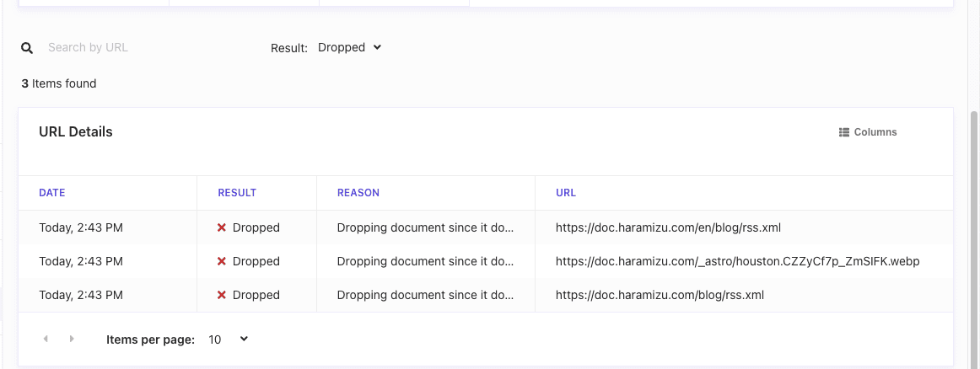Image resolution: width=980 pixels, height=369 pixels.
Task: Click truncated reason text in first row
Action: coord(425,227)
